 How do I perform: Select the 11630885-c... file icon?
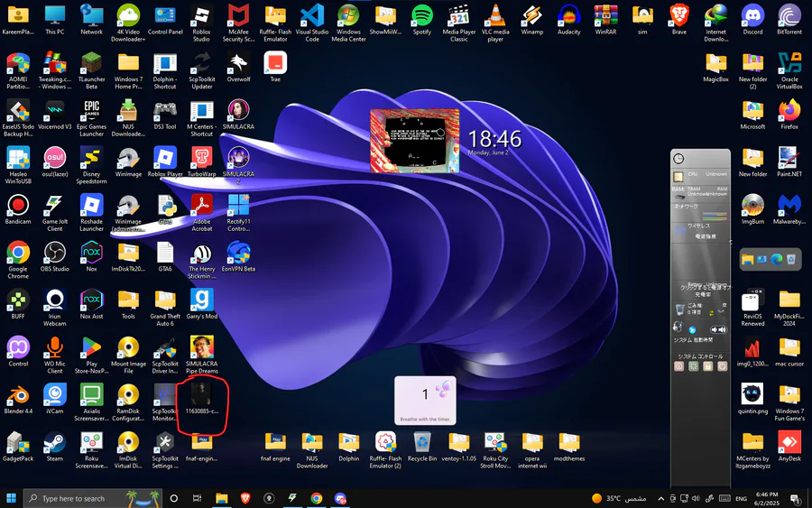(201, 399)
